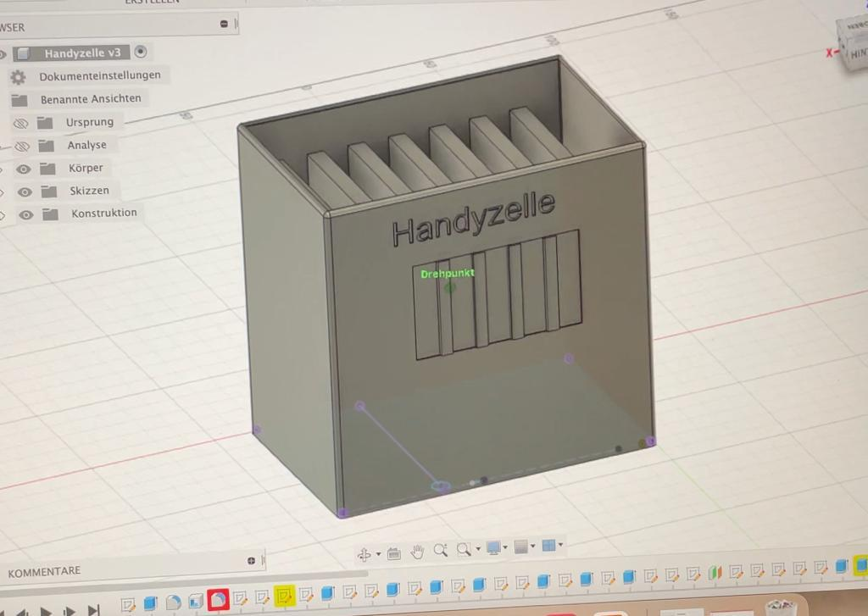Hide the Skizzen folder via eye icon
Image resolution: width=868 pixels, height=616 pixels.
coord(25,192)
